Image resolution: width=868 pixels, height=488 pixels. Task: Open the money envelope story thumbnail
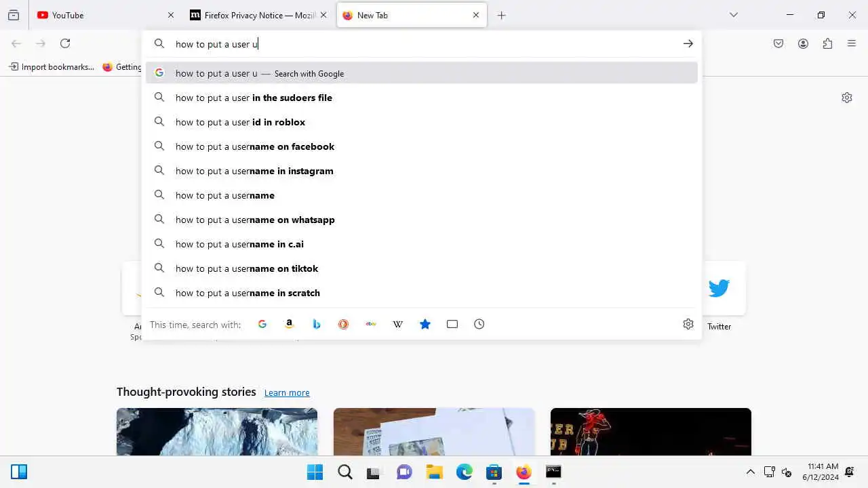pyautogui.click(x=434, y=432)
